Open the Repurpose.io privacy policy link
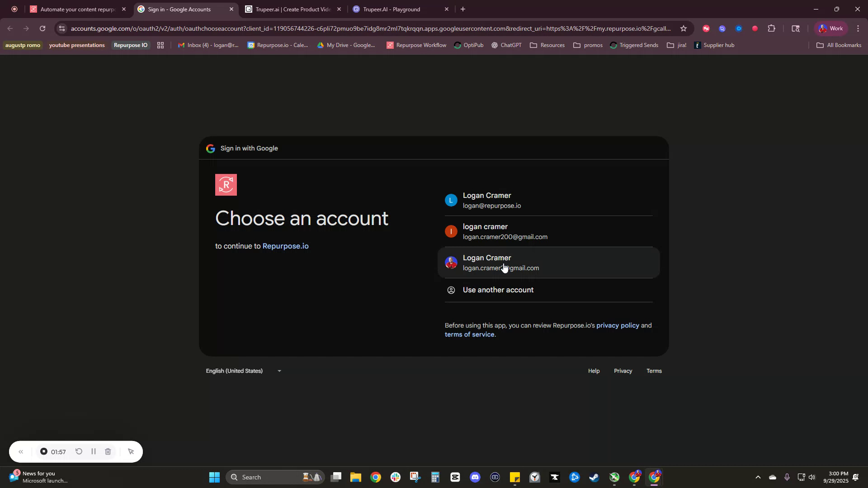 click(x=617, y=325)
